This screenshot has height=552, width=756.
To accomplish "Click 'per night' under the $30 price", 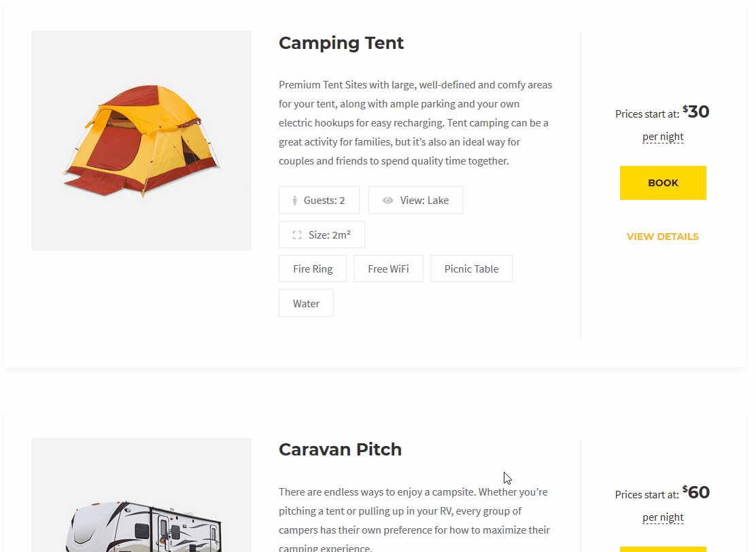I will (x=663, y=137).
